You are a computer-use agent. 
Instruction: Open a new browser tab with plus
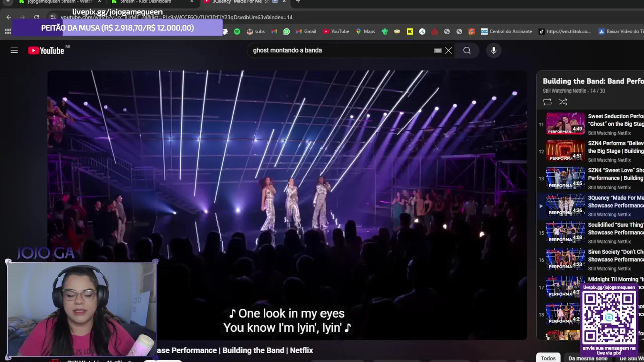click(x=298, y=2)
